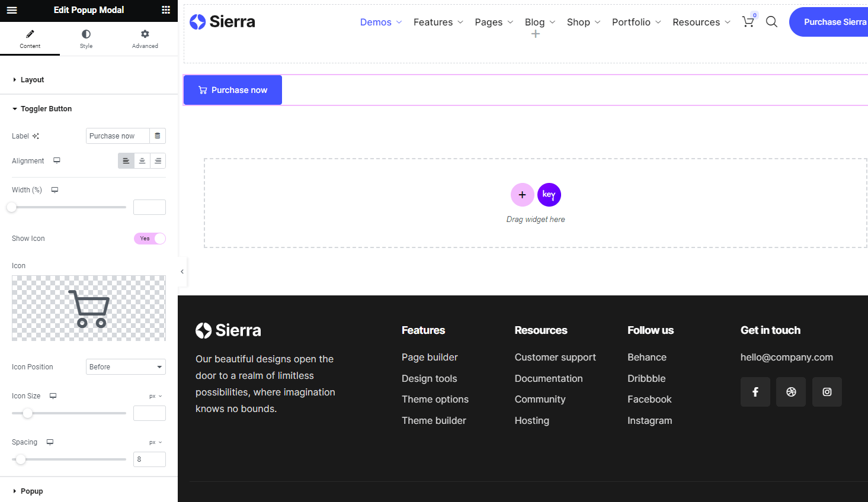Set alignment to left

(126, 161)
